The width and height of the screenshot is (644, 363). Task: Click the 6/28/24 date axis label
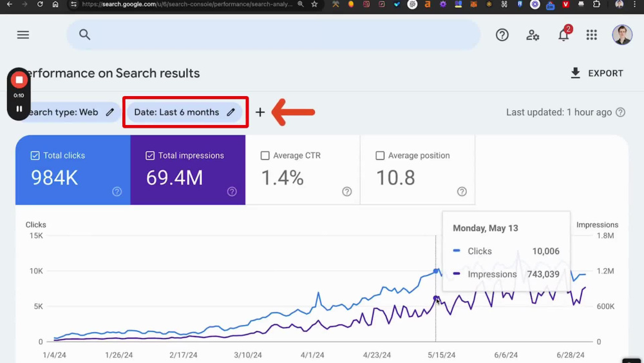(571, 355)
